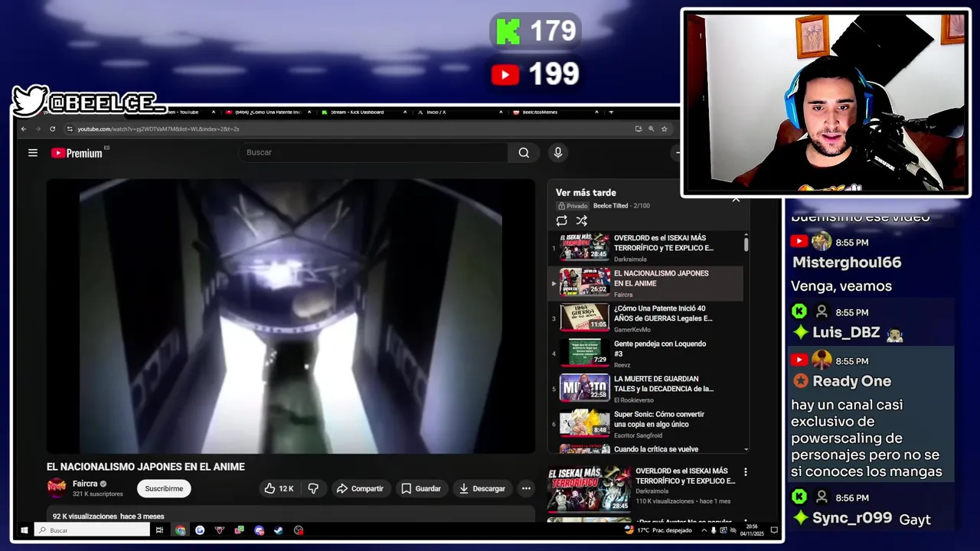Click the magnifier search button
Viewport: 980px width, 551px height.
[x=524, y=152]
